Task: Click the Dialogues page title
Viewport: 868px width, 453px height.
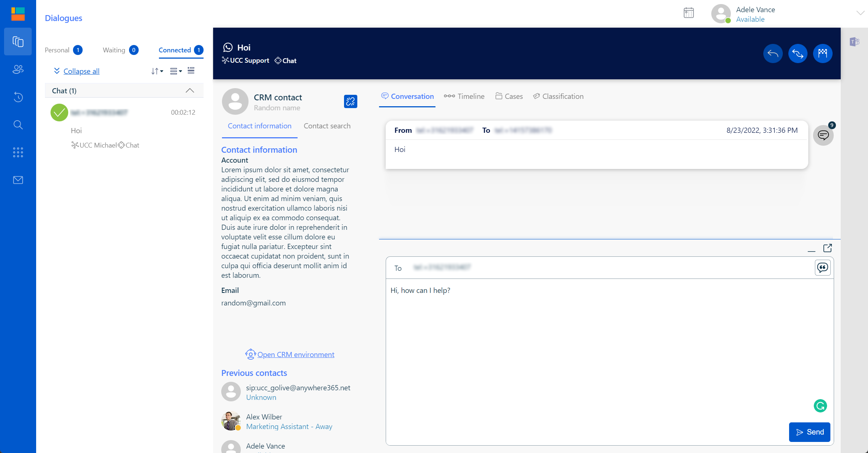Action: pyautogui.click(x=63, y=18)
